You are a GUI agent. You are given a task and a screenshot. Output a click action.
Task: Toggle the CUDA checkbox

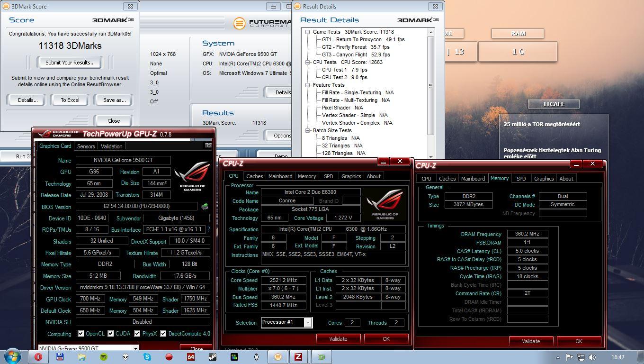tap(110, 334)
